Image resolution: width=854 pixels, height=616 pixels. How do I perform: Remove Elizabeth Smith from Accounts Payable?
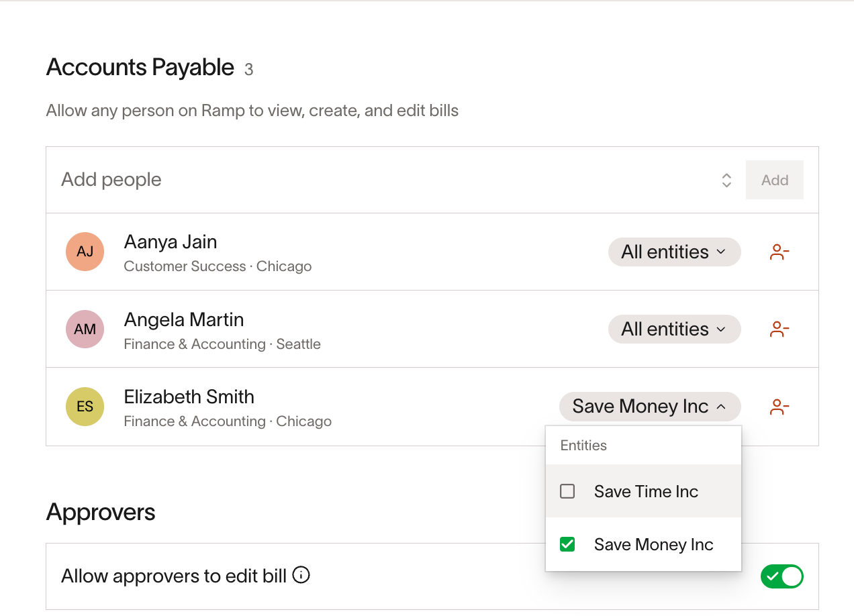pos(779,407)
